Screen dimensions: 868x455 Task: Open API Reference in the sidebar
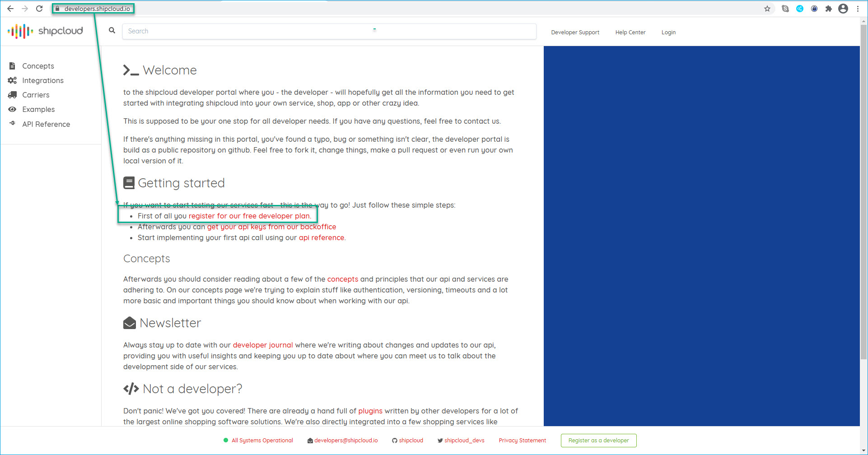click(46, 124)
